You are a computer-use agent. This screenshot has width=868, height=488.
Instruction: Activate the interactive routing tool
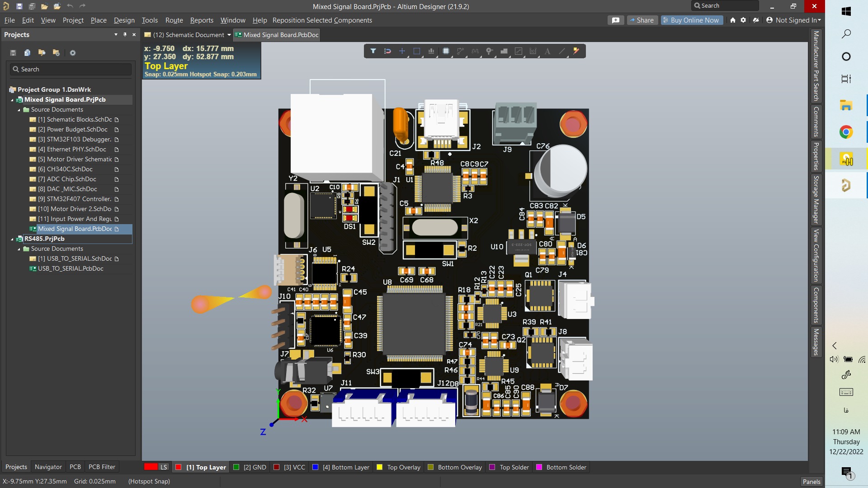(x=460, y=51)
